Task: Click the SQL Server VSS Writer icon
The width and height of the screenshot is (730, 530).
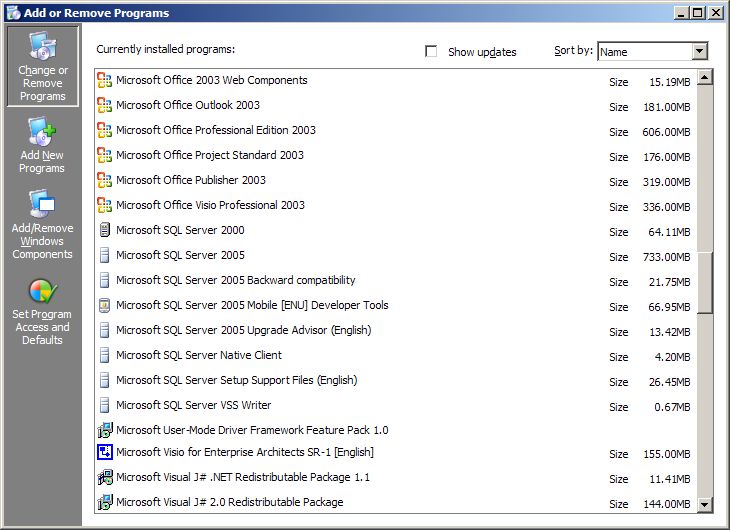Action: (105, 405)
